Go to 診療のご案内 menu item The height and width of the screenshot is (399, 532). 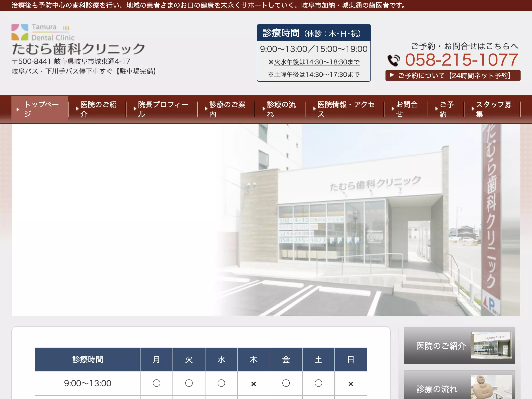pos(226,109)
